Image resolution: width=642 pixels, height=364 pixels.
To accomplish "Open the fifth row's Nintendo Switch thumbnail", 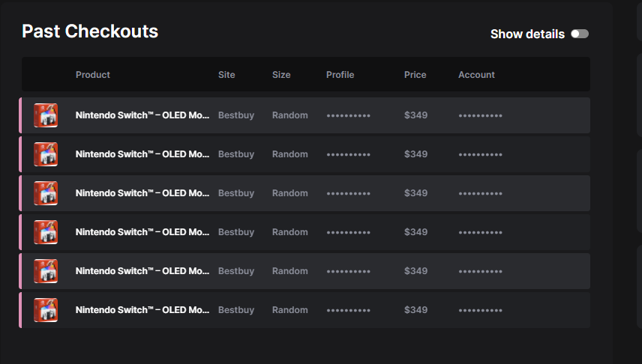I will pyautogui.click(x=46, y=270).
